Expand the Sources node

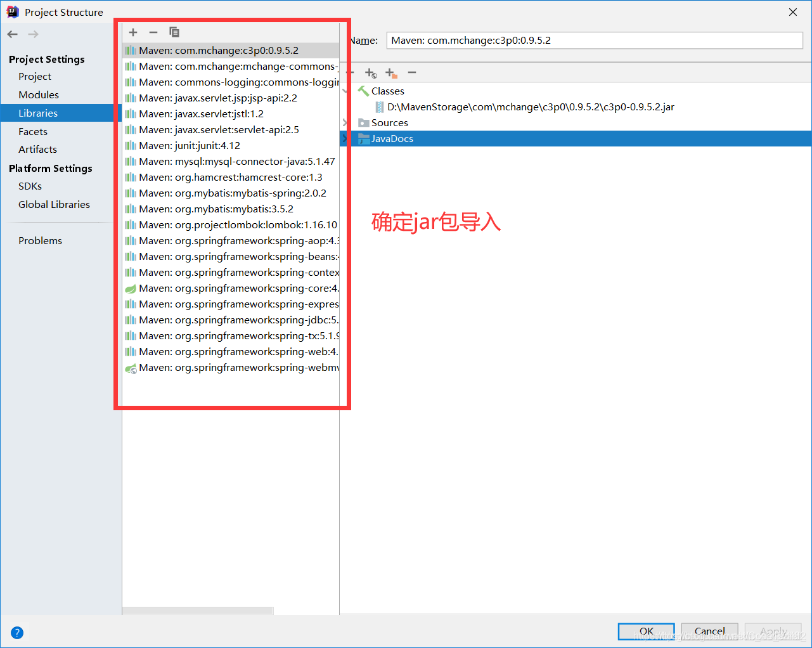click(x=345, y=122)
